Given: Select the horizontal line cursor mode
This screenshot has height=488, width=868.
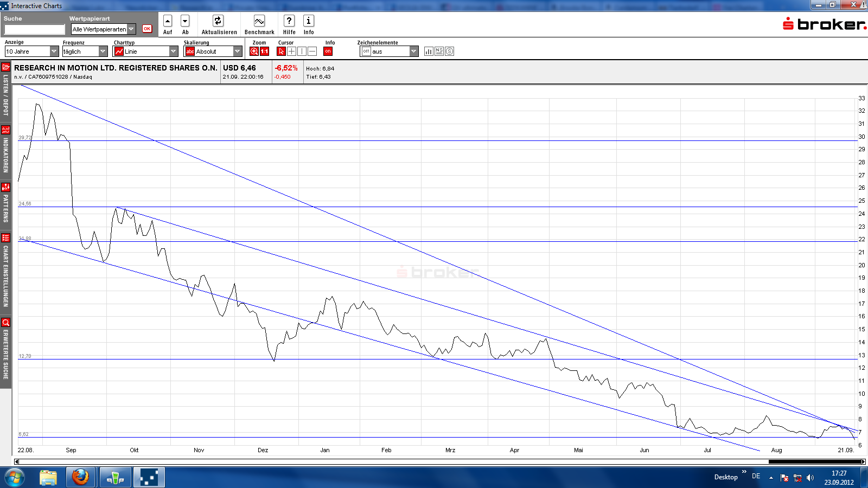Looking at the screenshot, I should point(312,52).
